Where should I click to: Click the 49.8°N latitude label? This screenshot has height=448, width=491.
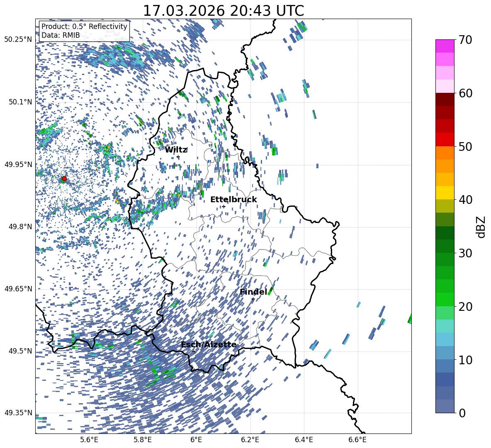[x=20, y=227]
